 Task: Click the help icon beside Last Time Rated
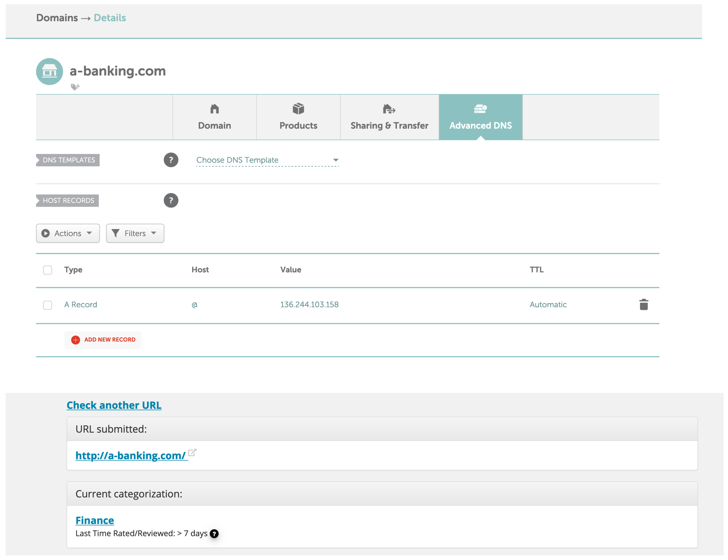(214, 534)
